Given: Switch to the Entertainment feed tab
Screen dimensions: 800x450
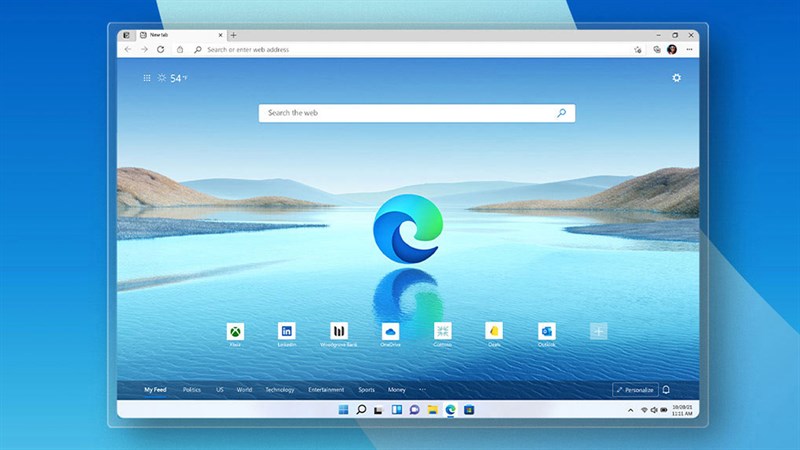Looking at the screenshot, I should pyautogui.click(x=326, y=390).
